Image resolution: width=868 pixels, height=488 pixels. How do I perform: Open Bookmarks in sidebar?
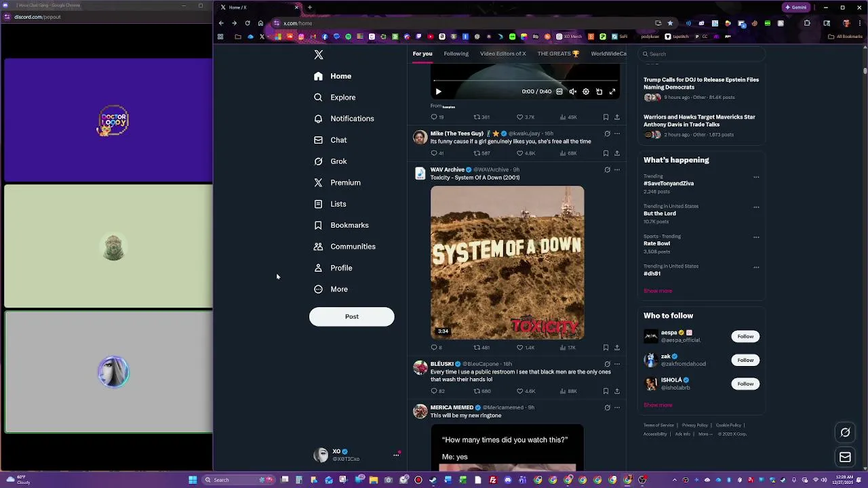(341, 226)
